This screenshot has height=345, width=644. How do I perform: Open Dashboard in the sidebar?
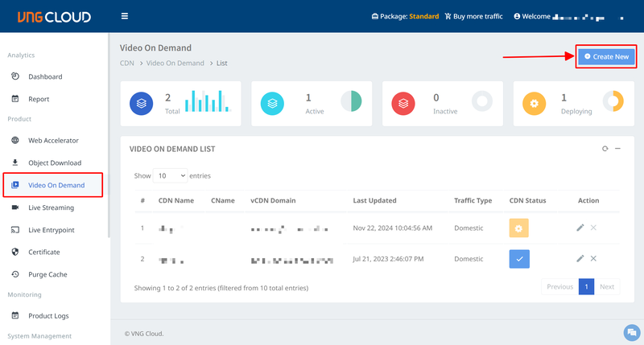click(45, 76)
